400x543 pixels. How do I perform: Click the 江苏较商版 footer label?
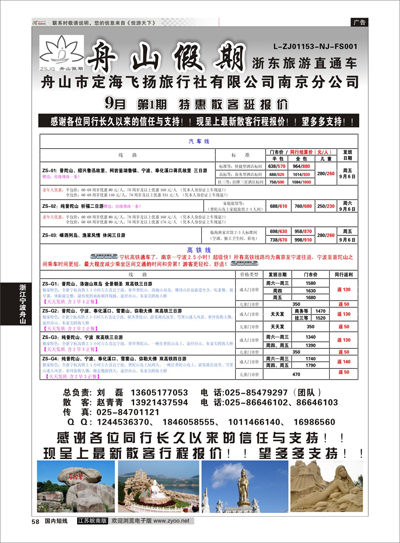92,520
